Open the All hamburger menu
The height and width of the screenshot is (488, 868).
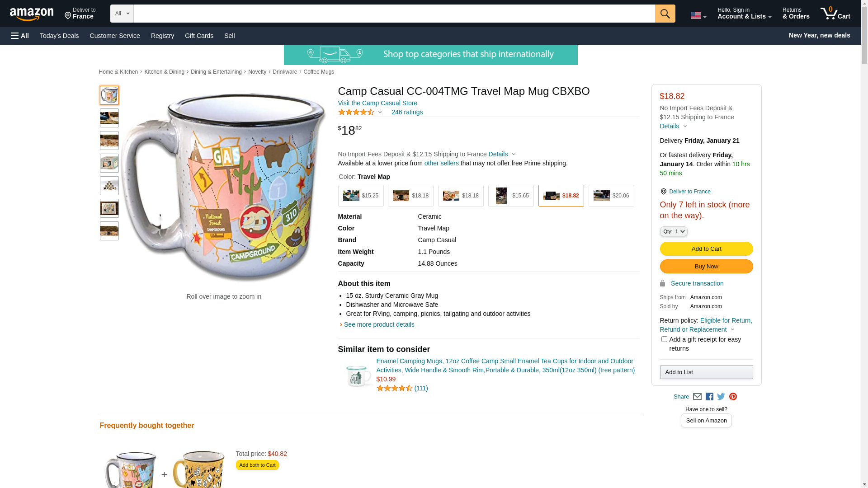tap(20, 36)
